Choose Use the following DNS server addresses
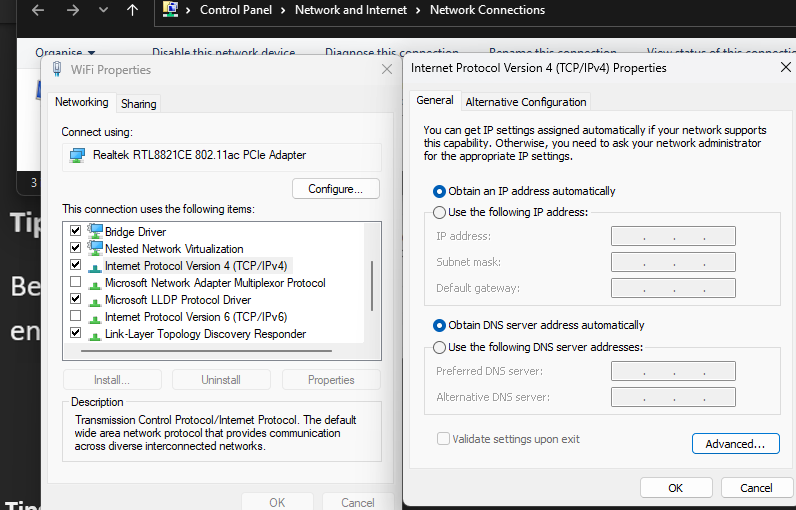Viewport: 796px width, 510px height. [439, 347]
